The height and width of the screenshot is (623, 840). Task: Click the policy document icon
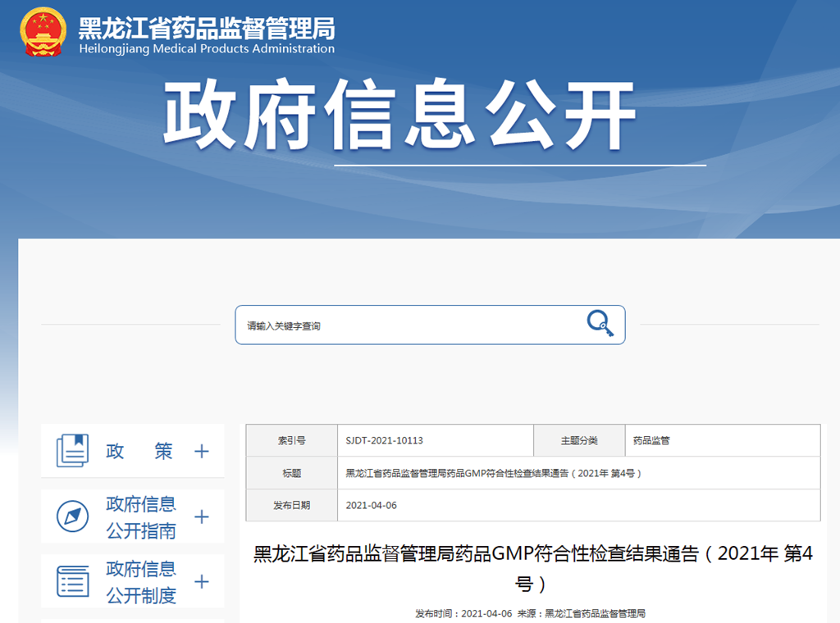[x=72, y=451]
